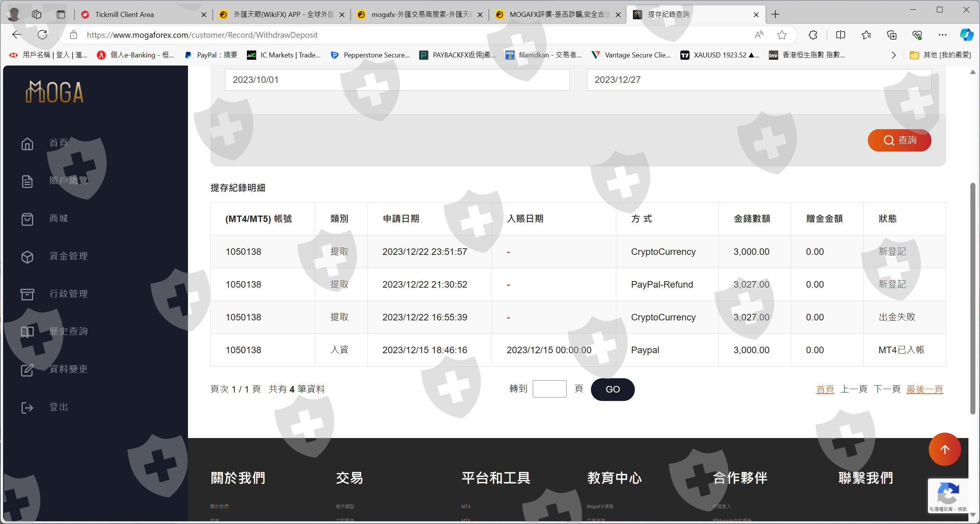Expand hidden bookmarks chevron in favorites bar
The width and height of the screenshot is (980, 524).
[894, 55]
